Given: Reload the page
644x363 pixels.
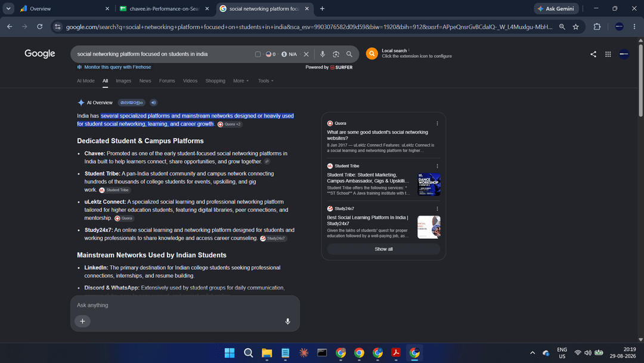Looking at the screenshot, I should [x=40, y=27].
